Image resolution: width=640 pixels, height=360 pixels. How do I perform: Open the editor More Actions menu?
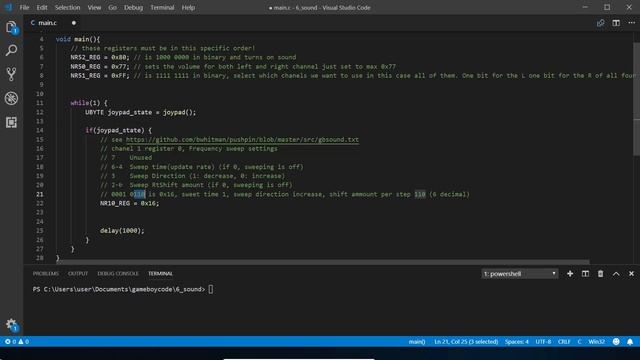coord(631,23)
